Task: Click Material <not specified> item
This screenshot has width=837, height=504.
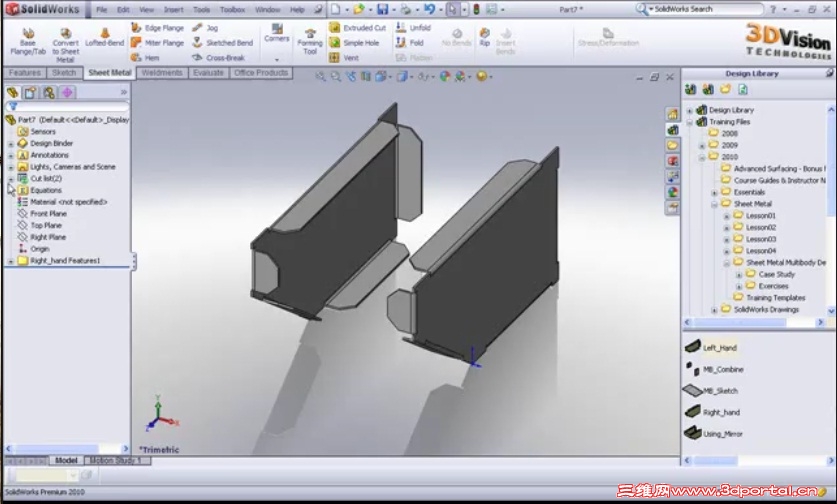Action: pyautogui.click(x=62, y=202)
